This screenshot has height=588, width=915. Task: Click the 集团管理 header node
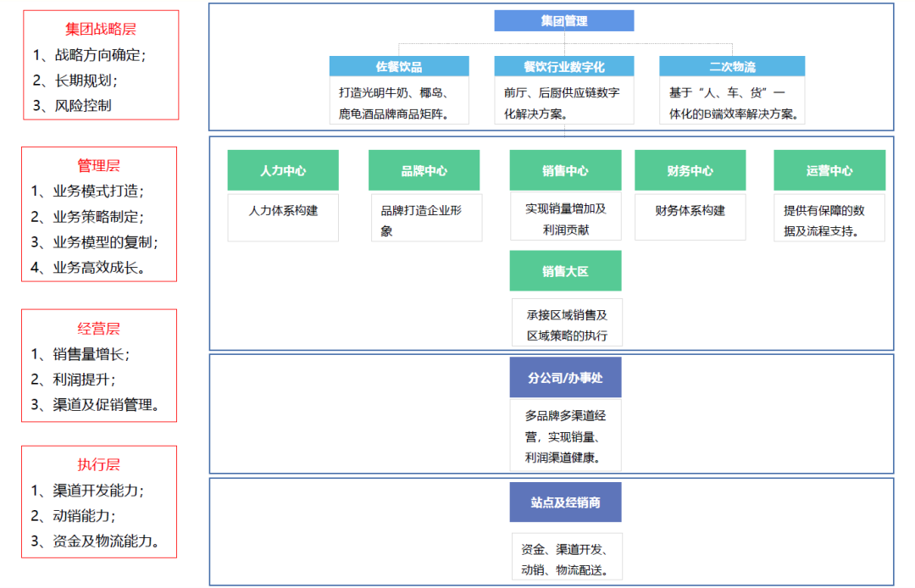pyautogui.click(x=563, y=20)
